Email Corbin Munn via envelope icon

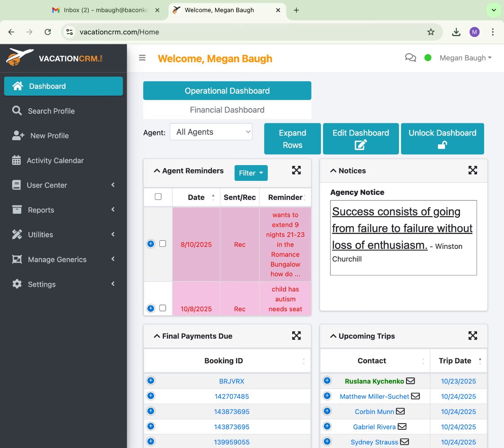[400, 411]
